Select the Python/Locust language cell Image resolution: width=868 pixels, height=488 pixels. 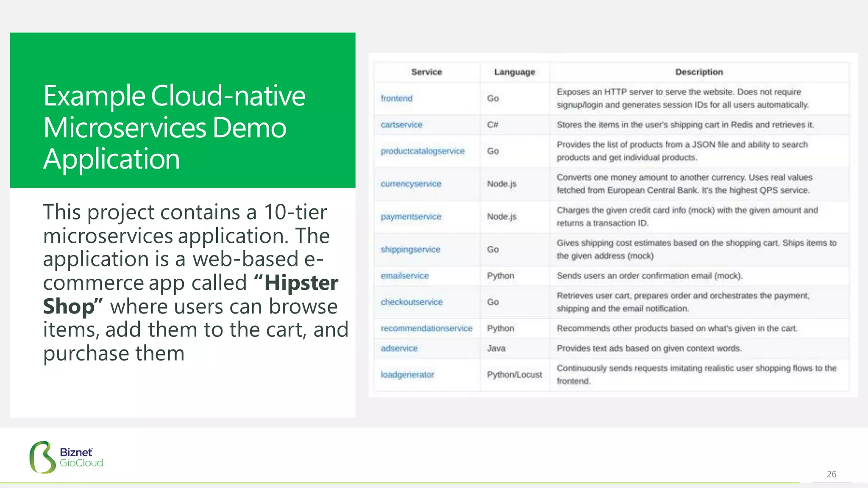tap(514, 374)
